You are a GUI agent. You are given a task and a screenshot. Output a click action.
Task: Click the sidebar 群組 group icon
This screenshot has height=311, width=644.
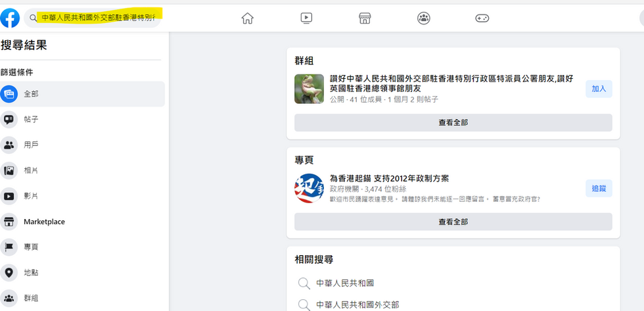tap(9, 299)
